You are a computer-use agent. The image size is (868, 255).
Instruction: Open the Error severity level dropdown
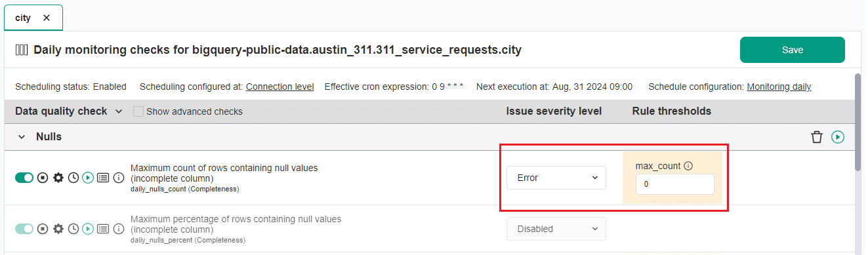coord(556,178)
